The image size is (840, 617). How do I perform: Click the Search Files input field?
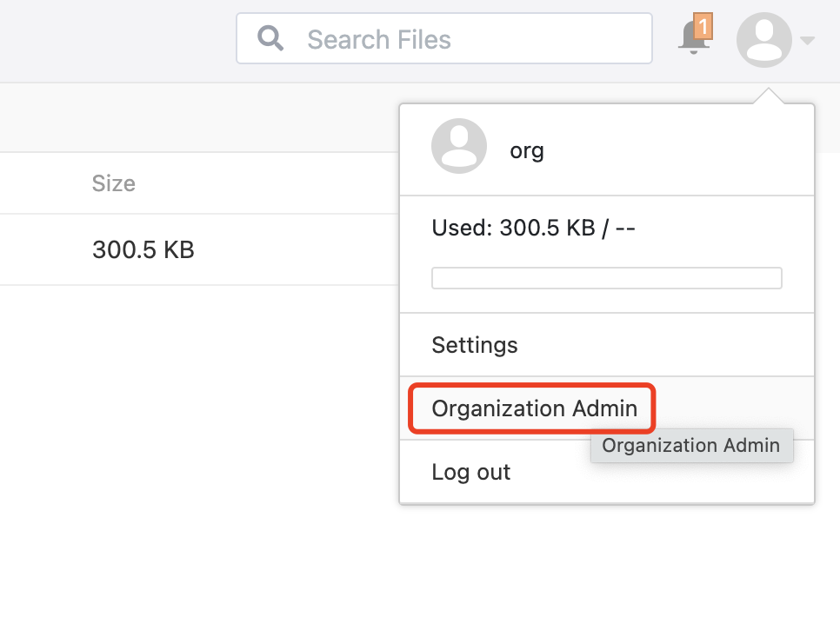pyautogui.click(x=444, y=38)
